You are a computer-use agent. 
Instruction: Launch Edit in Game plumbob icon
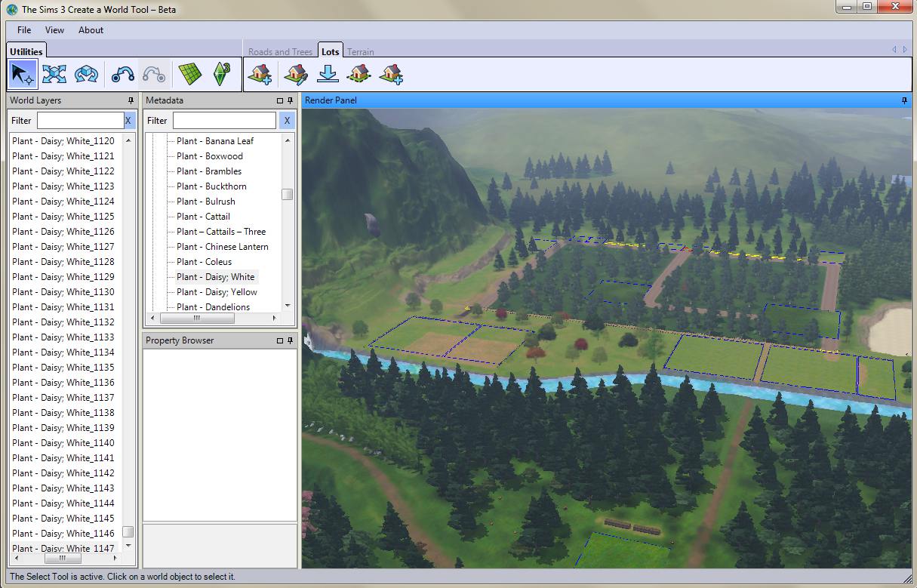click(222, 74)
